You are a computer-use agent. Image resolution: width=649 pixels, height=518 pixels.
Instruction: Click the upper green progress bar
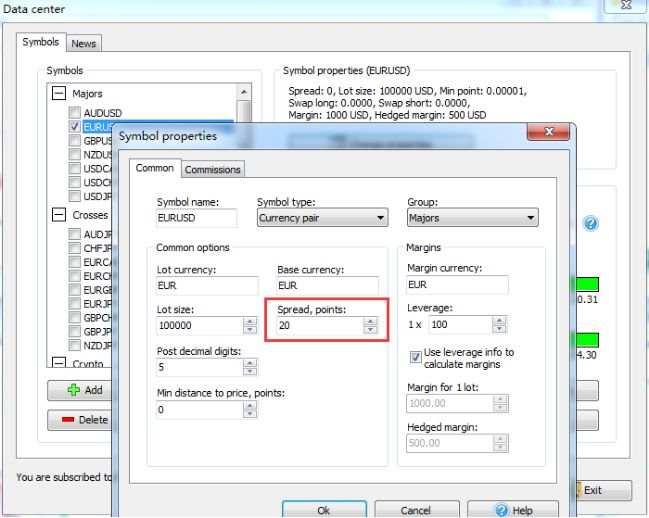(x=587, y=285)
